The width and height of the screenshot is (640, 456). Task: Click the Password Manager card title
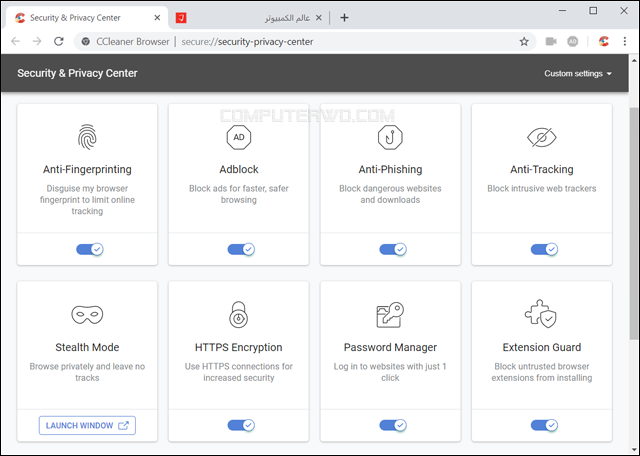click(x=390, y=347)
